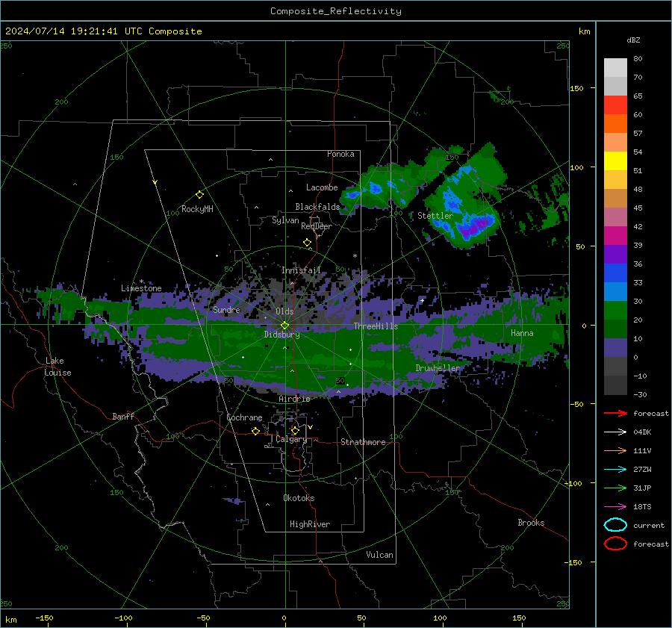This screenshot has height=628, width=672.
Task: Select the blue 33-36 dBZ swatch
Action: [615, 273]
